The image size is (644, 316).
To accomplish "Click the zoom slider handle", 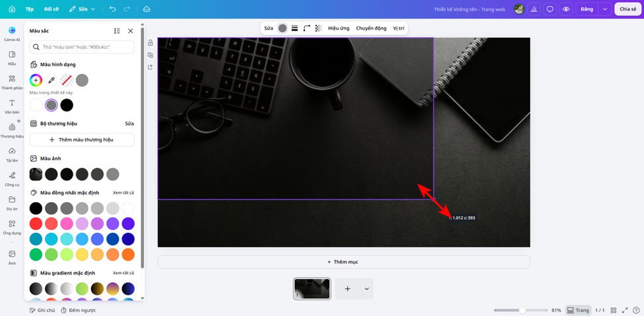I will pyautogui.click(x=522, y=310).
